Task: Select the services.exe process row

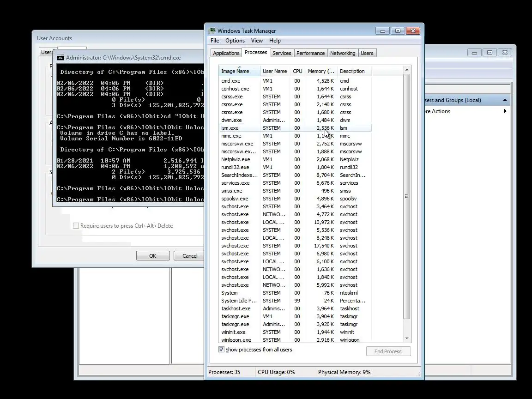Action: click(295, 183)
